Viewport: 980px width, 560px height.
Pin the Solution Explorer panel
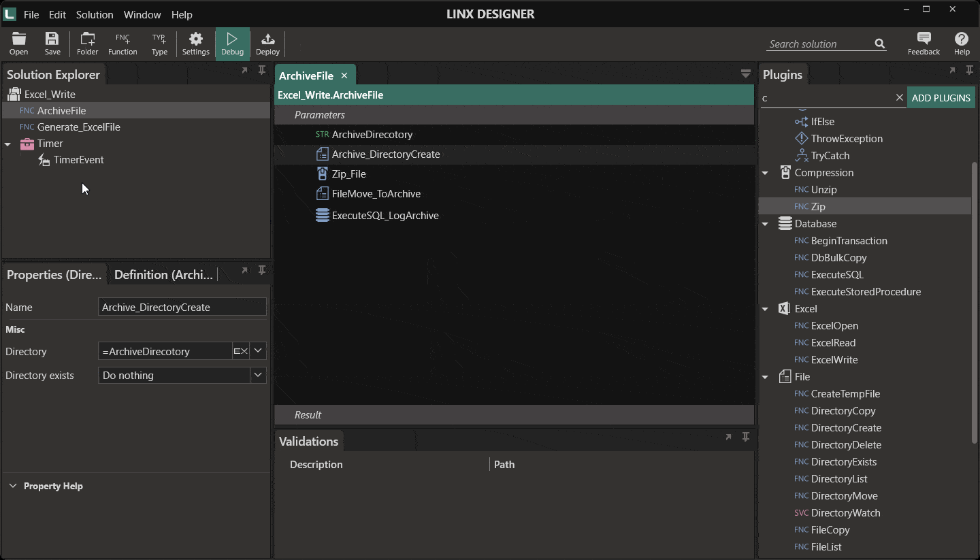[x=262, y=70]
